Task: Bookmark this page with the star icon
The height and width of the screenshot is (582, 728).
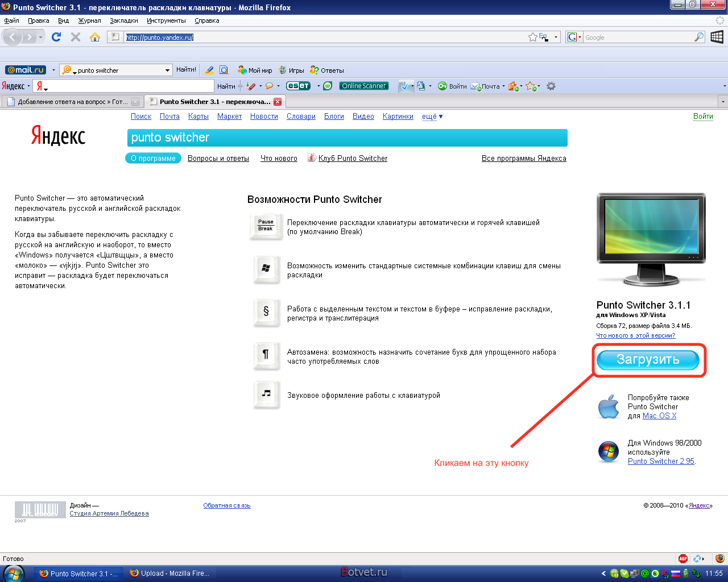Action: coord(533,37)
